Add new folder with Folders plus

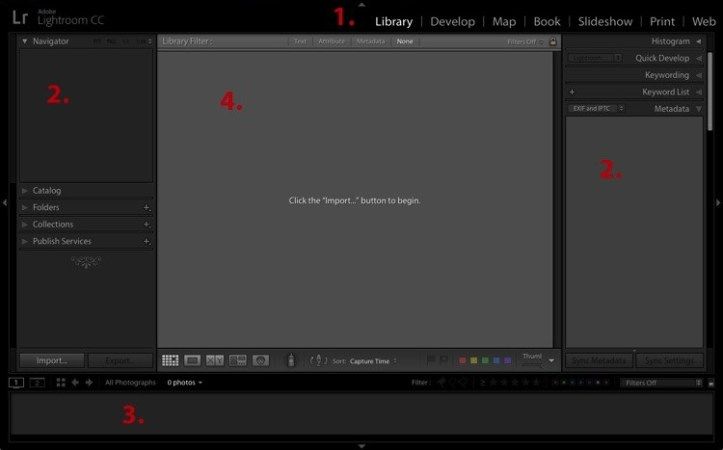click(146, 207)
